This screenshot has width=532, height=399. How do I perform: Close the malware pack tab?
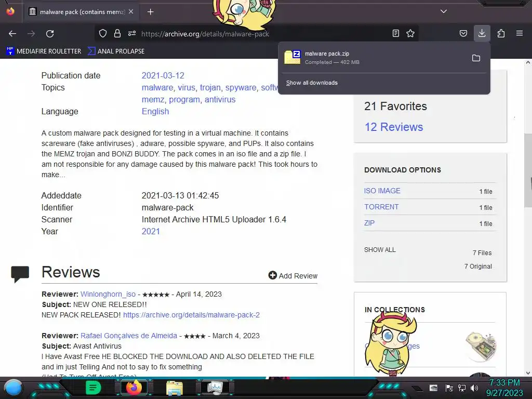(131, 11)
